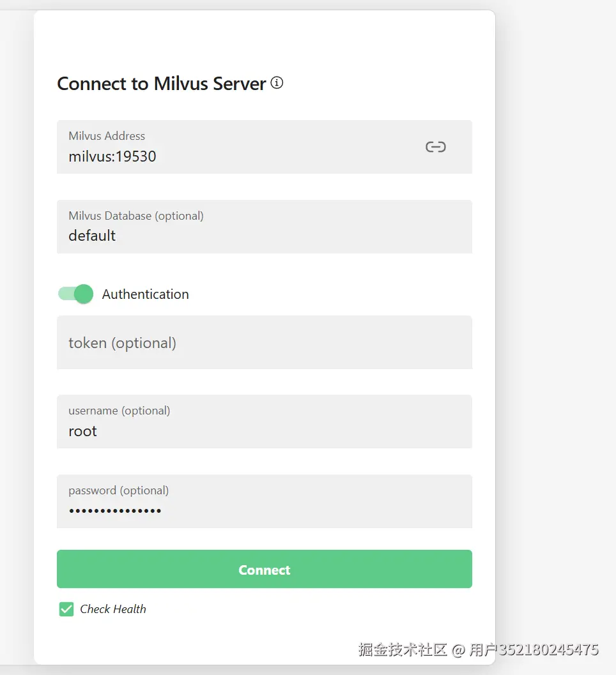
Task: Click the "default" database value
Action: point(92,236)
